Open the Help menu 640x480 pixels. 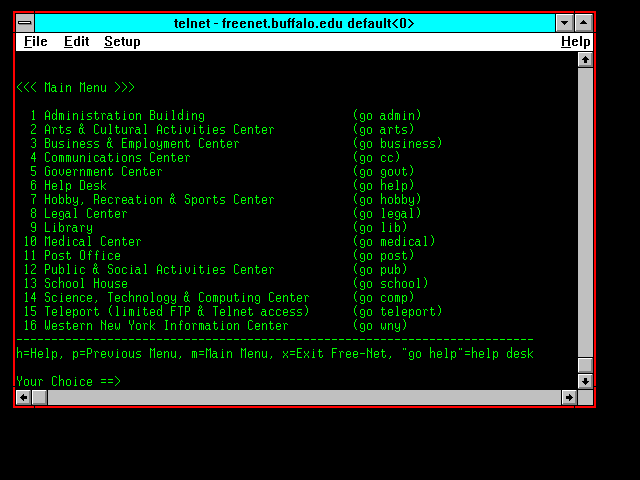pyautogui.click(x=575, y=42)
